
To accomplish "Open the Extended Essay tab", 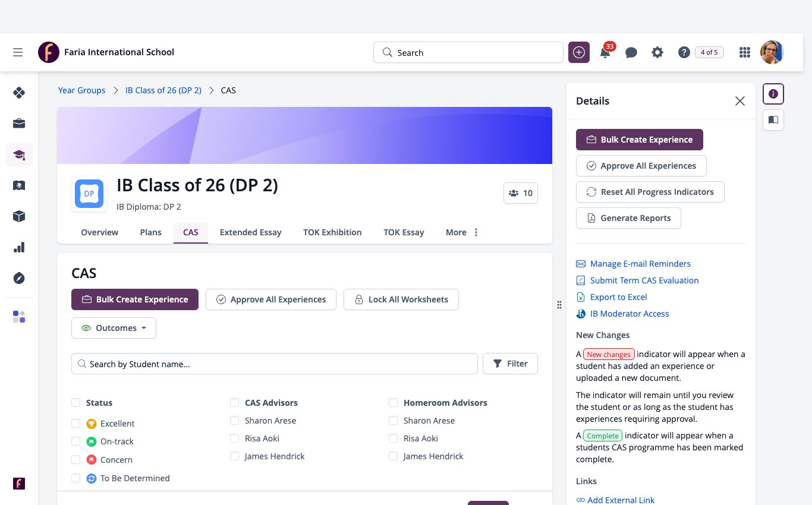I will tap(250, 232).
